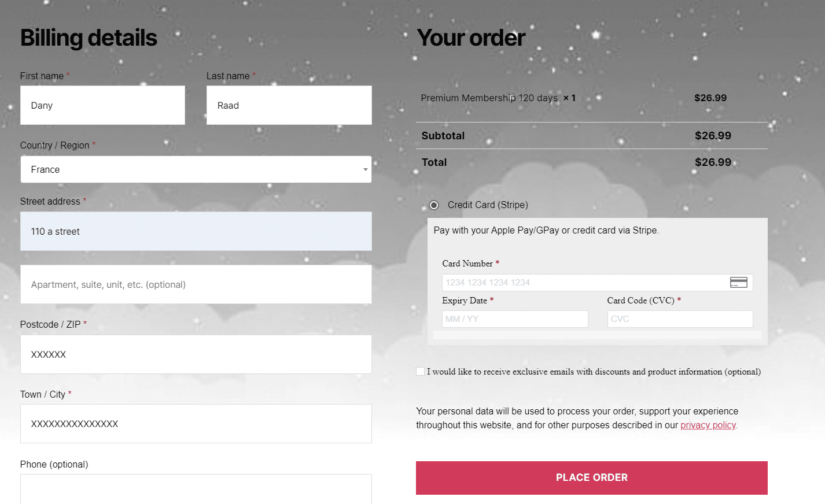Select the Credit Card (Stripe) radio button
825x504 pixels.
click(x=434, y=205)
